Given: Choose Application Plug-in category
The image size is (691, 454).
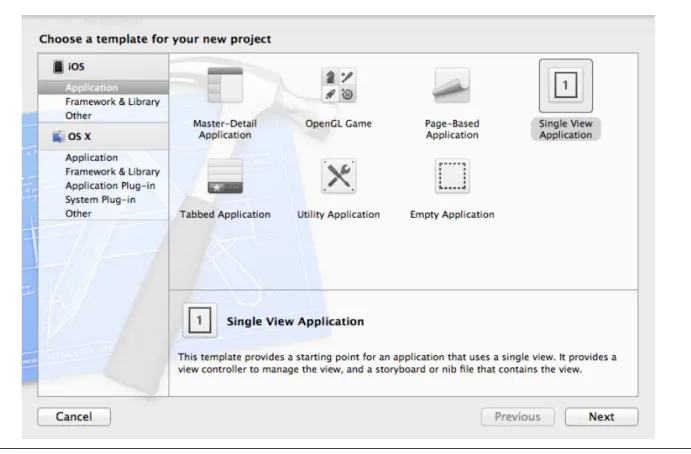Looking at the screenshot, I should pos(110,186).
